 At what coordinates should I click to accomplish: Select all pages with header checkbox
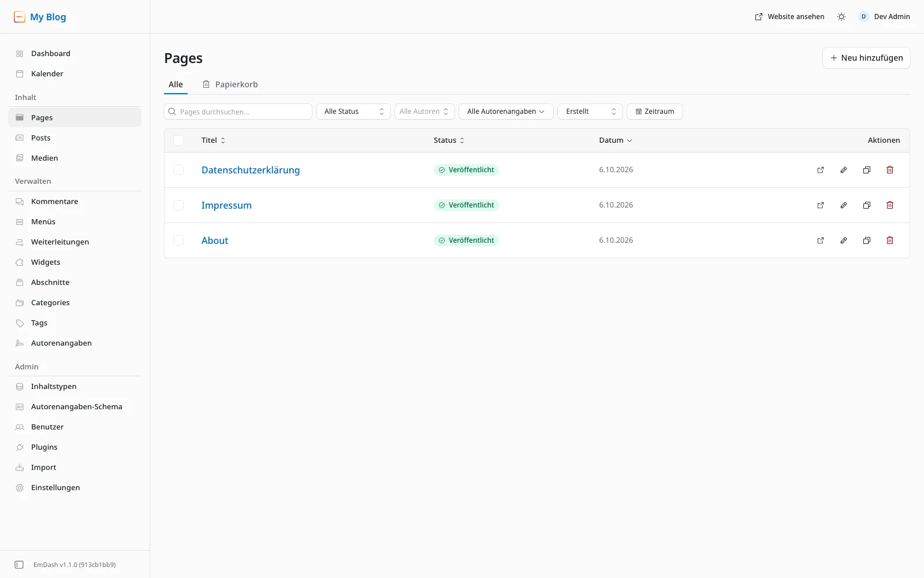coord(178,140)
